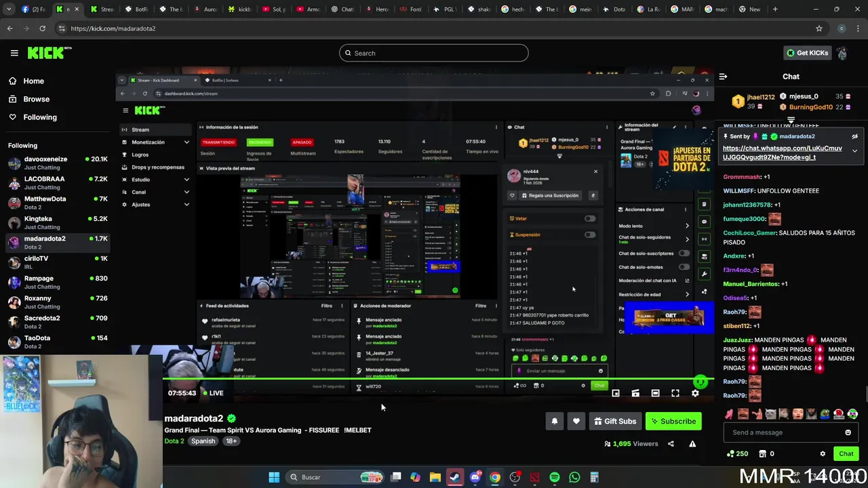Open chat settings gear next to Chat button

[x=823, y=453]
